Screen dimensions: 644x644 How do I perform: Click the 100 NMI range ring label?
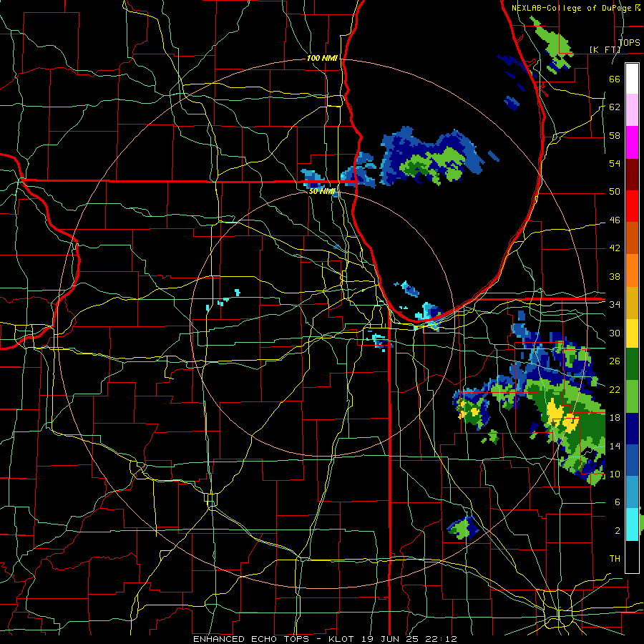coord(322,59)
